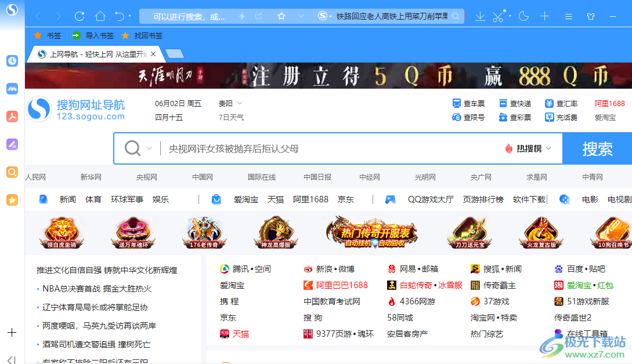Open the red PDF sidebar icon
The width and height of the screenshot is (632, 364).
coord(12,117)
